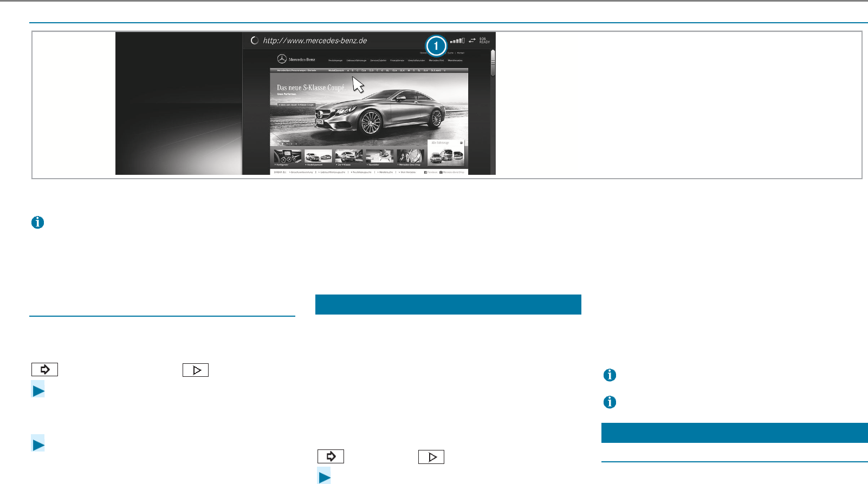This screenshot has height=484, width=868.
Task: Click the Mehr zum neuen S-Klasse Coupé button
Action: coord(296,104)
